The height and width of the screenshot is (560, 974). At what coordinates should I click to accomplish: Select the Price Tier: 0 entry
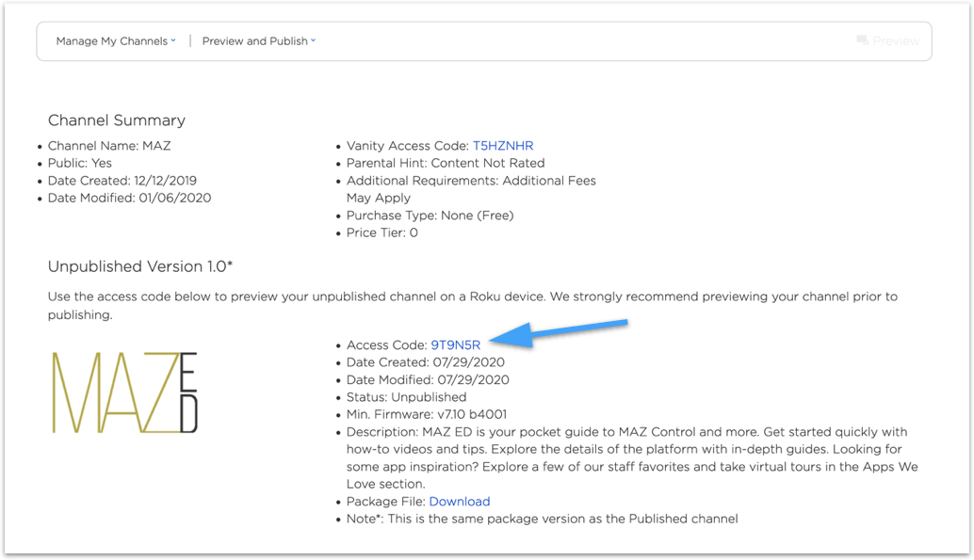click(382, 232)
